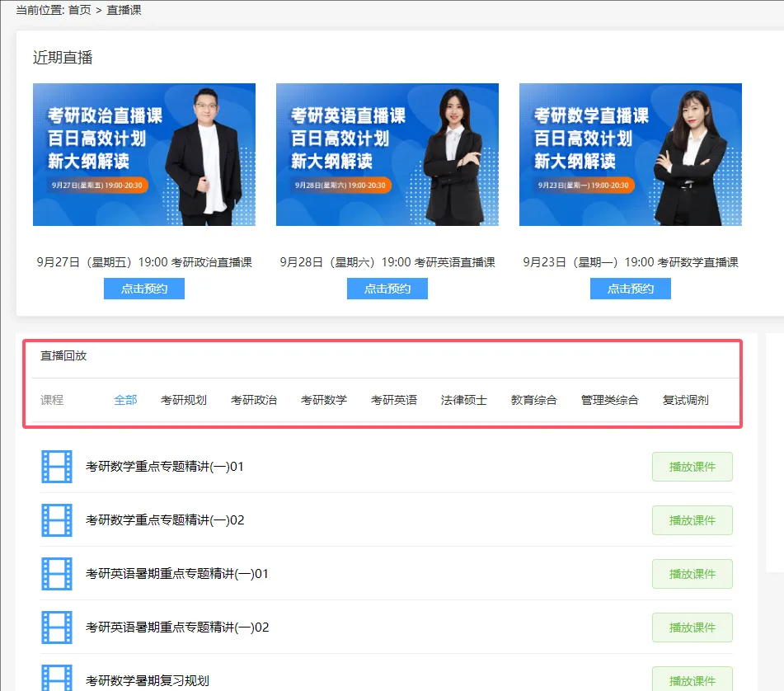Open the 考研数学重点专题精讲(一)02 course title

coord(165,520)
